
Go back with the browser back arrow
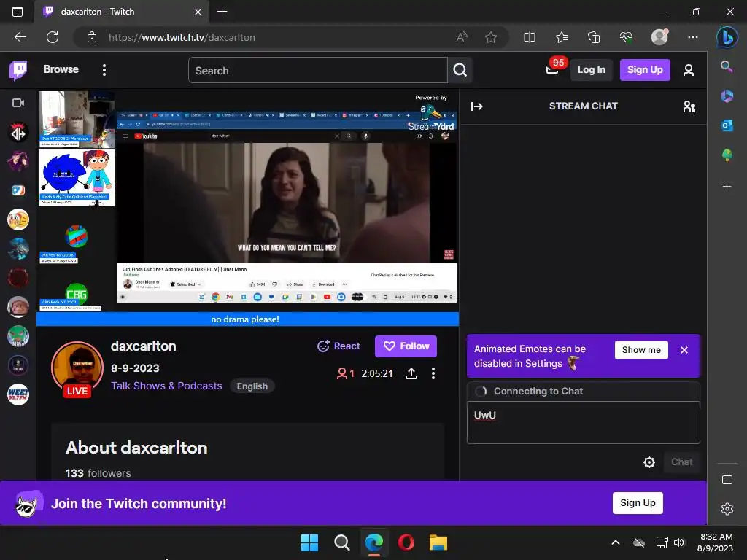point(20,37)
